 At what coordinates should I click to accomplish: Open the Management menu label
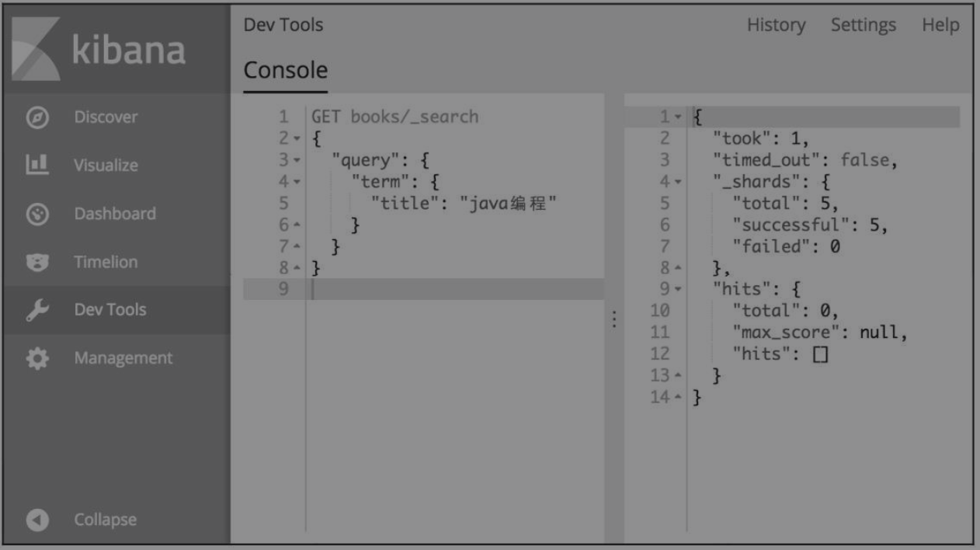click(x=123, y=358)
